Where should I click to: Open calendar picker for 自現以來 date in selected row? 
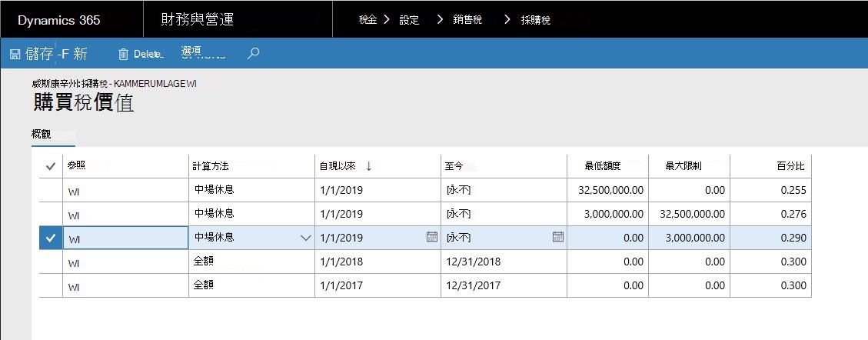(432, 237)
